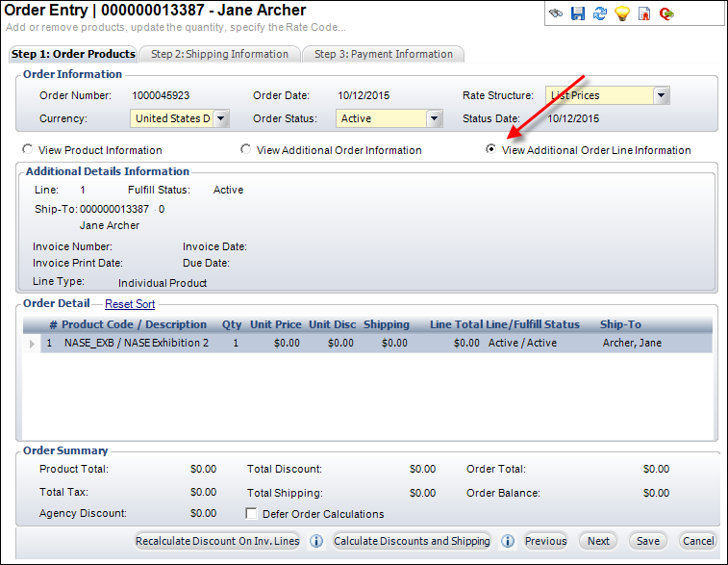Image resolution: width=728 pixels, height=565 pixels.
Task: Click the document with red seal icon
Action: click(x=644, y=13)
